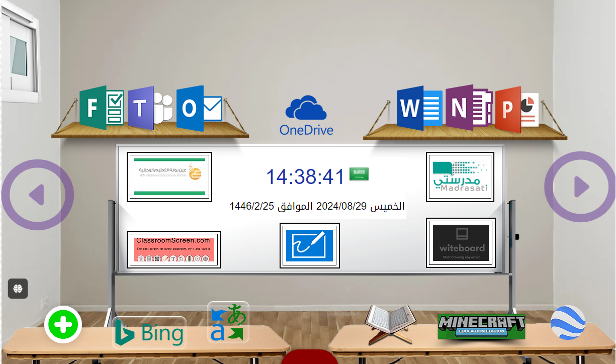Go to the previous page arrow
The width and height of the screenshot is (616, 364).
[38, 195]
